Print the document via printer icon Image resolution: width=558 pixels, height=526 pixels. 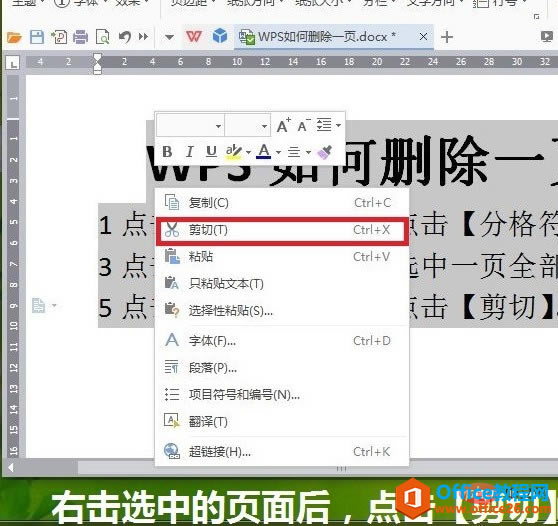coord(81,37)
